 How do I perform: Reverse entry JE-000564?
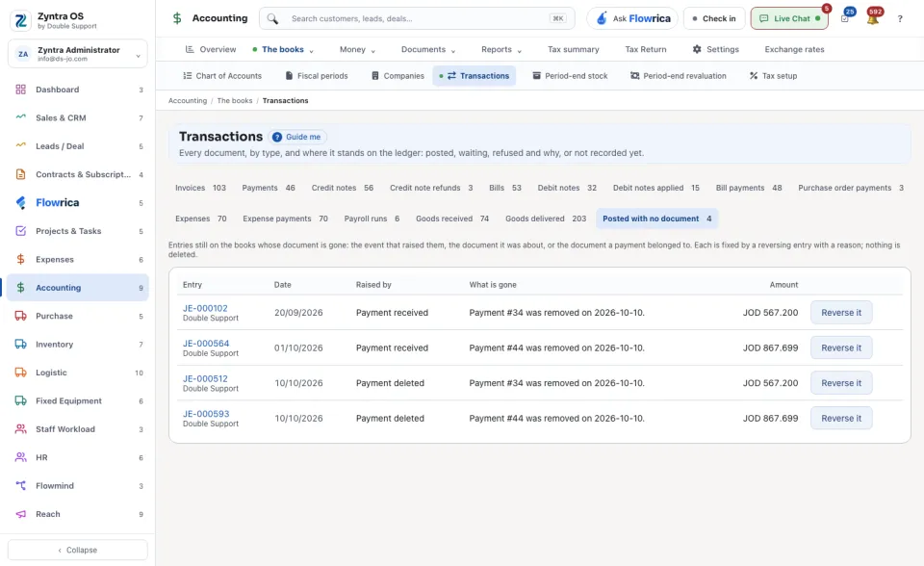[x=841, y=347]
